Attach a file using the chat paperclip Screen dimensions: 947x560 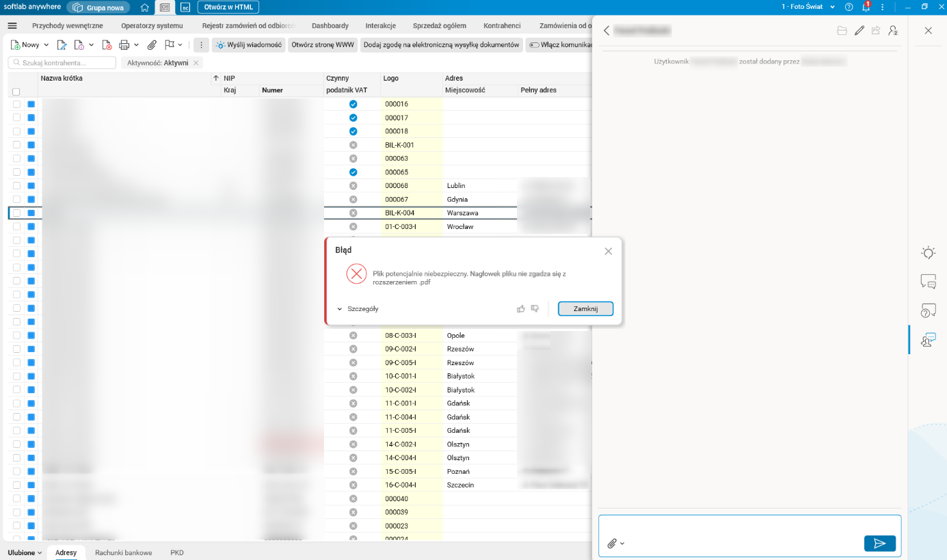pos(612,544)
